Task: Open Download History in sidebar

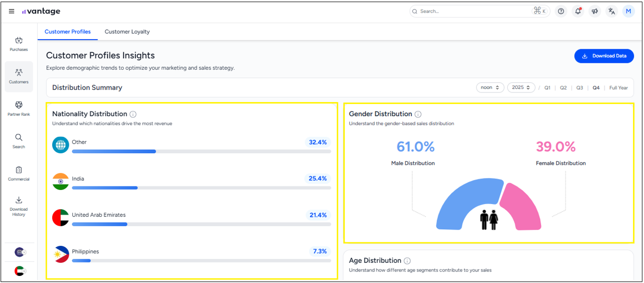Action: pos(19,206)
